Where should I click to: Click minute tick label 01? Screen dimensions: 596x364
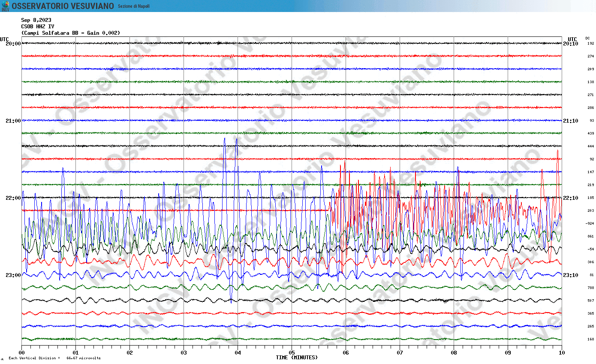click(75, 353)
